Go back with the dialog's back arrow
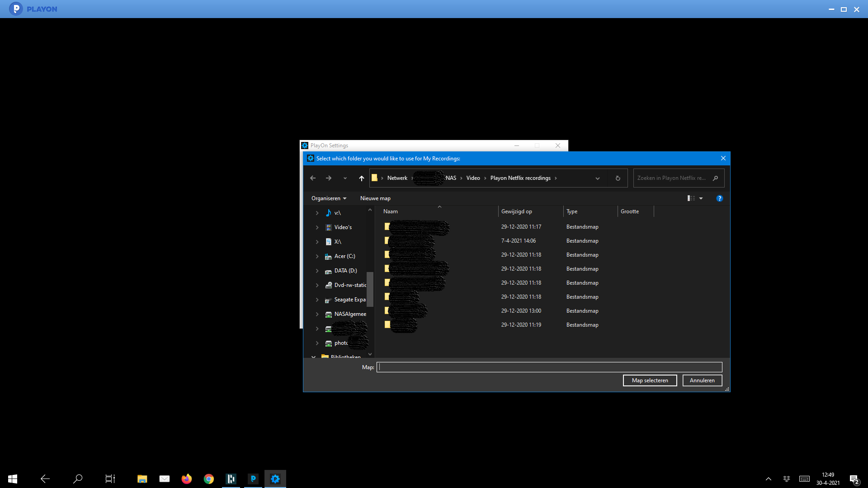 click(313, 178)
